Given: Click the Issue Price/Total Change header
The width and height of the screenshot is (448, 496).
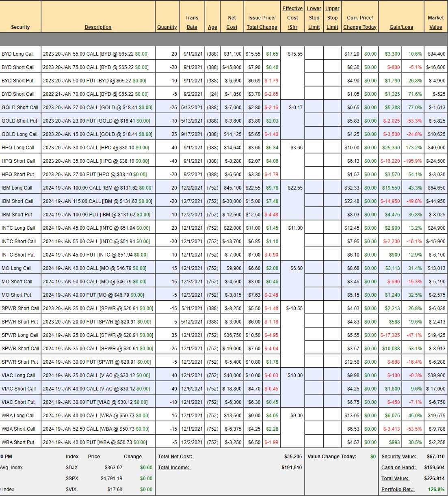Looking at the screenshot, I should tap(262, 23).
